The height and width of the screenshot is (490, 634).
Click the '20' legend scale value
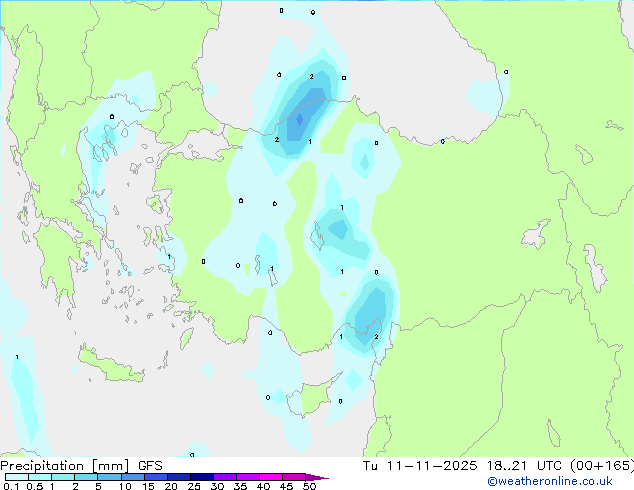(171, 486)
